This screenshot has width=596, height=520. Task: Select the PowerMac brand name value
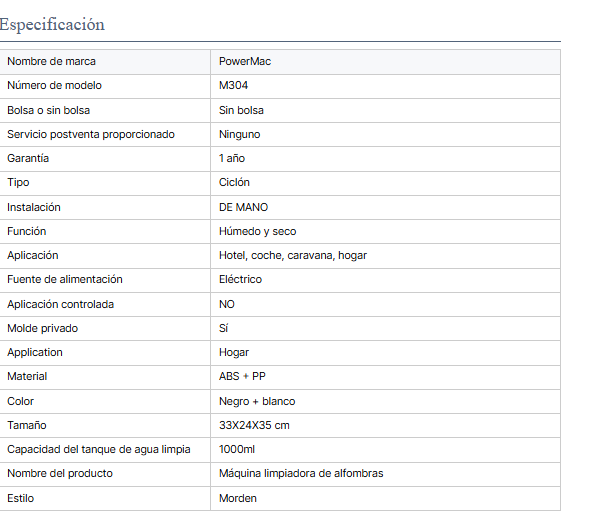tap(245, 62)
